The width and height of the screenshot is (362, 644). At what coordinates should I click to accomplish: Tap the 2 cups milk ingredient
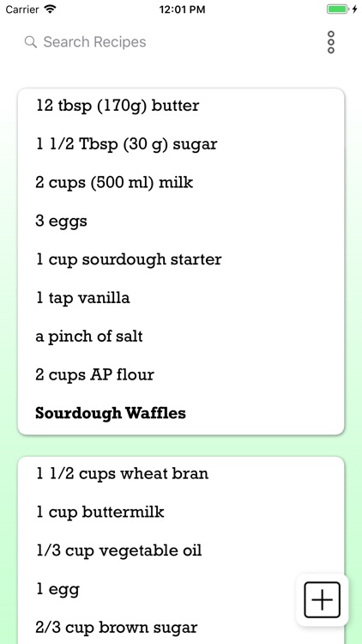[114, 182]
